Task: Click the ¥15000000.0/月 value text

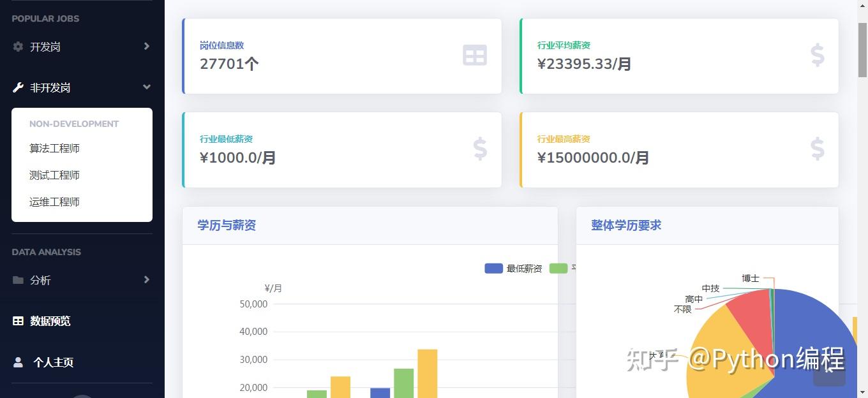Action: tap(594, 158)
